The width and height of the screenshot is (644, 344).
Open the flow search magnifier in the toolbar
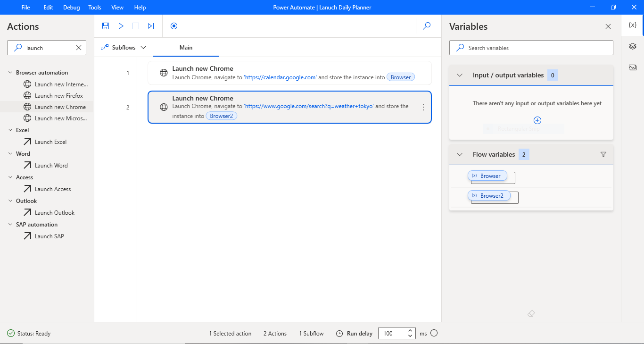pos(427,26)
